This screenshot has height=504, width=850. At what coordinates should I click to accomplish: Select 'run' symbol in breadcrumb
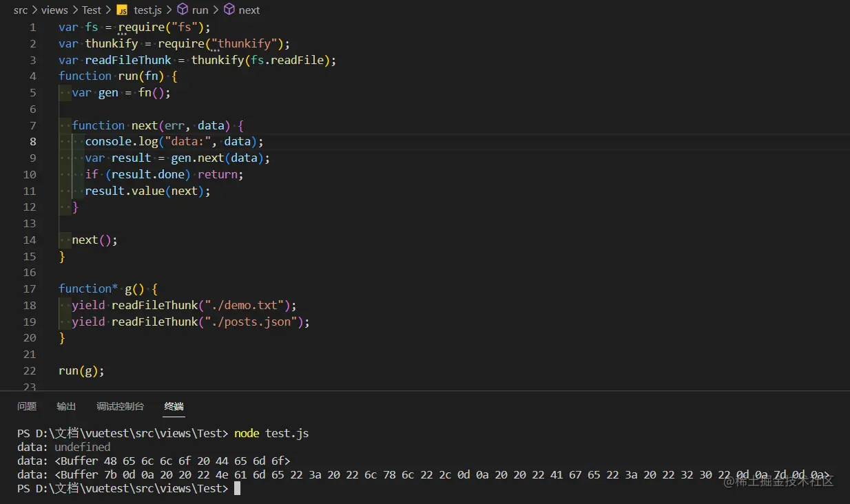click(200, 10)
